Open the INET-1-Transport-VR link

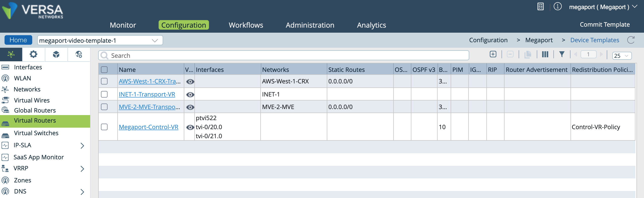tap(147, 94)
